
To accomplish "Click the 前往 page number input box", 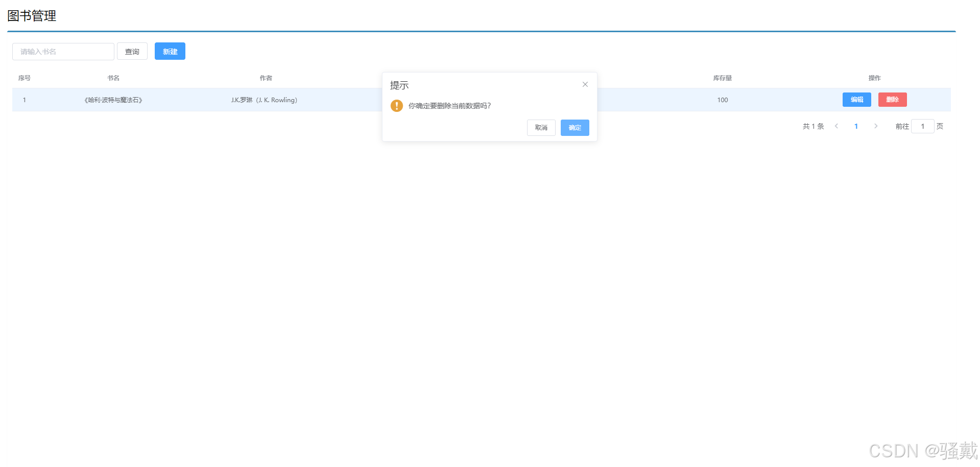I will (922, 126).
